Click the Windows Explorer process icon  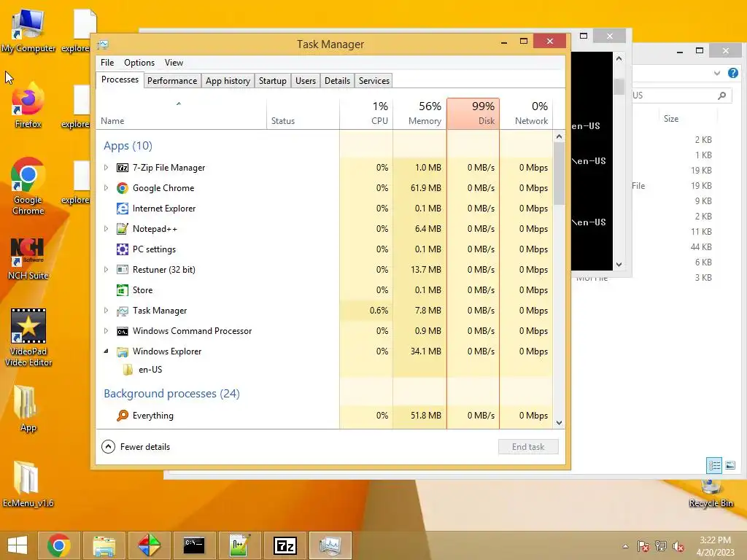pyautogui.click(x=123, y=351)
